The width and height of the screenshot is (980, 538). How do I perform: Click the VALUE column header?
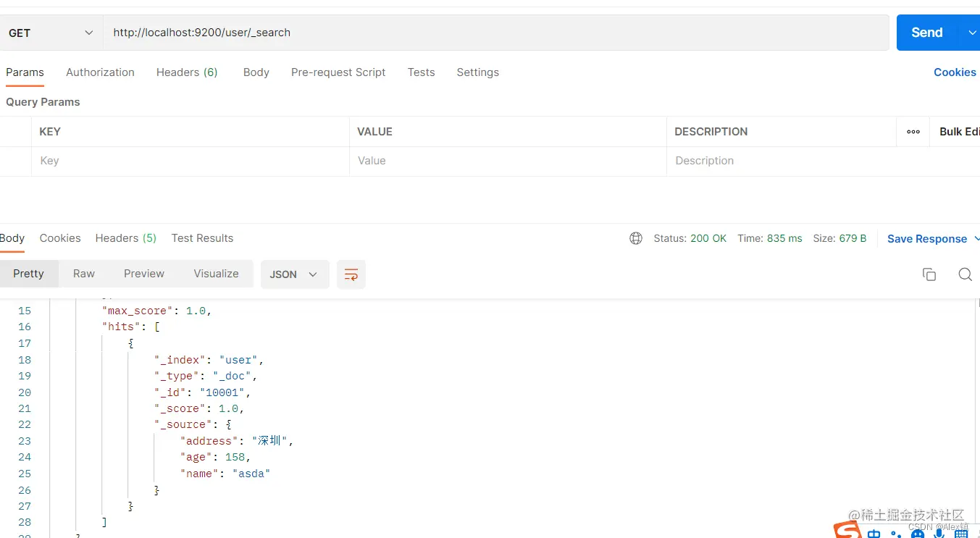point(374,132)
